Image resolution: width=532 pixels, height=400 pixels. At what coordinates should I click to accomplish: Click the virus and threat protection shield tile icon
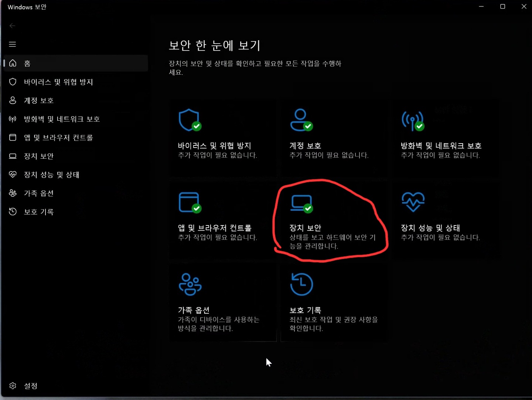(x=190, y=120)
